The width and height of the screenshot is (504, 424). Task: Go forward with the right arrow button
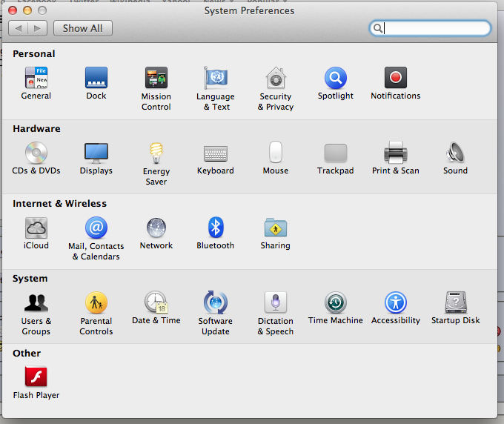point(37,28)
